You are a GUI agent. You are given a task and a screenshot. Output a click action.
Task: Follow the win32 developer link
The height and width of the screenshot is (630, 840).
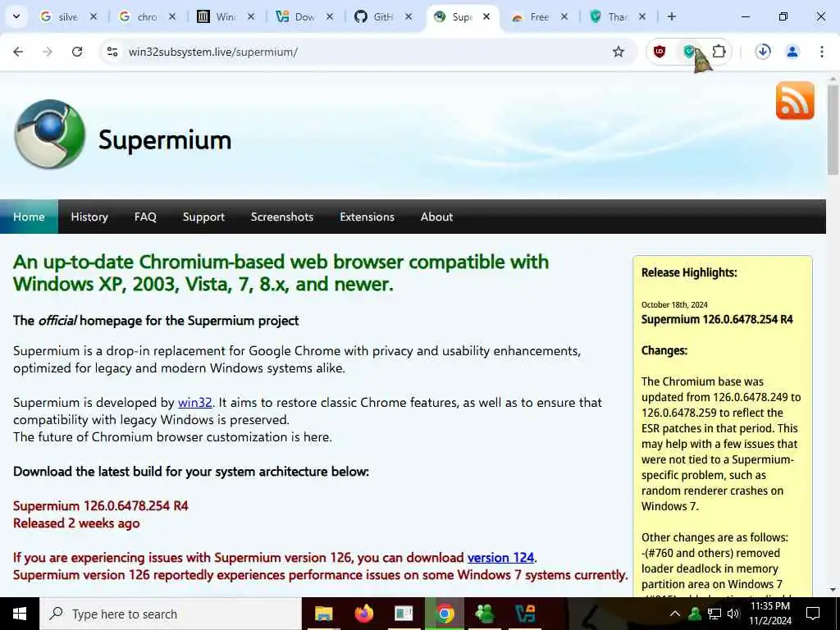195,402
